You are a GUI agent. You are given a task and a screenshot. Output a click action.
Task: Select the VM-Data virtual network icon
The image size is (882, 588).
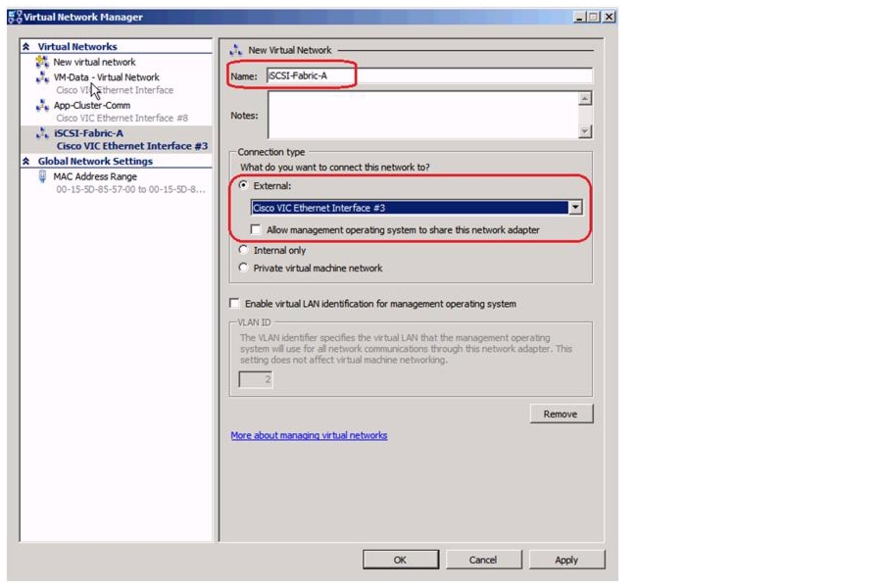tap(42, 77)
